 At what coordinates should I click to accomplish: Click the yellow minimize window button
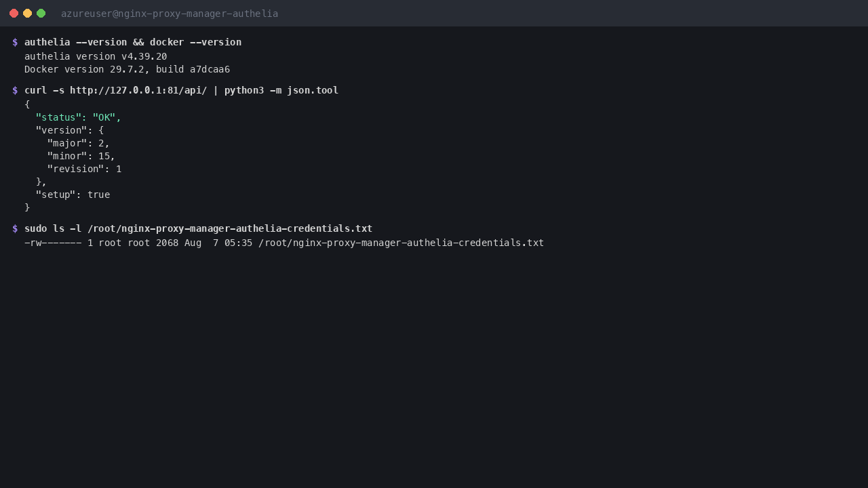[27, 14]
